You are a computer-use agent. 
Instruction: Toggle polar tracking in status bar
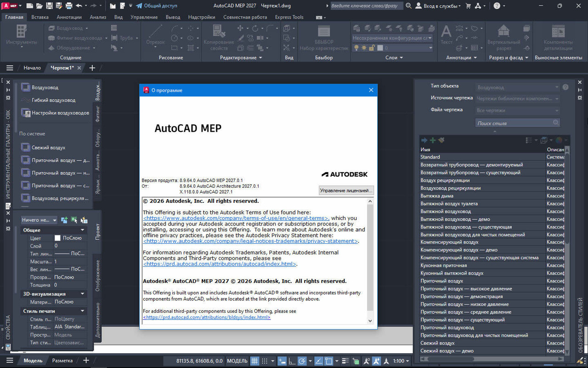[x=302, y=361]
